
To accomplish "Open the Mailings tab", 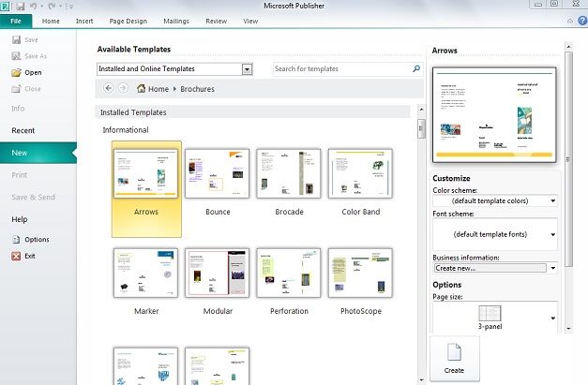I will click(x=176, y=22).
